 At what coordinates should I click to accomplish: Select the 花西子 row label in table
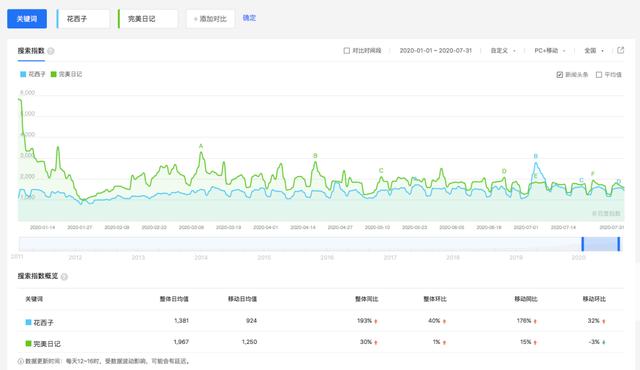[43, 323]
